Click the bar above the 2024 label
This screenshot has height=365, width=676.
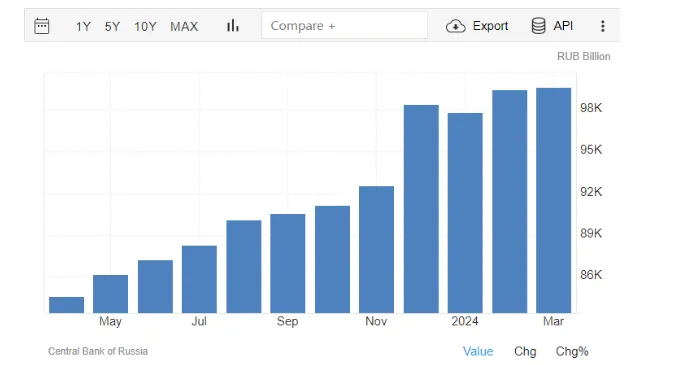click(x=465, y=213)
